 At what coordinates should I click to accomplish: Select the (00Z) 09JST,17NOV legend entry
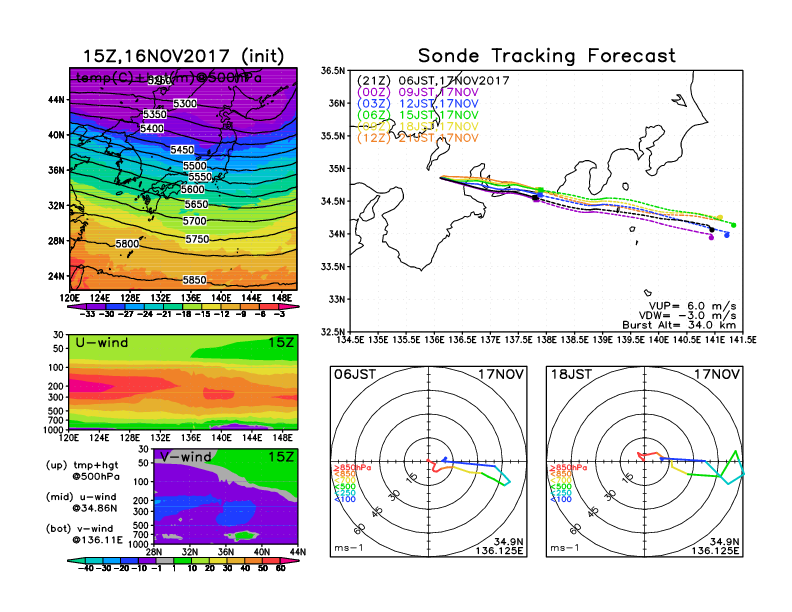(419, 92)
